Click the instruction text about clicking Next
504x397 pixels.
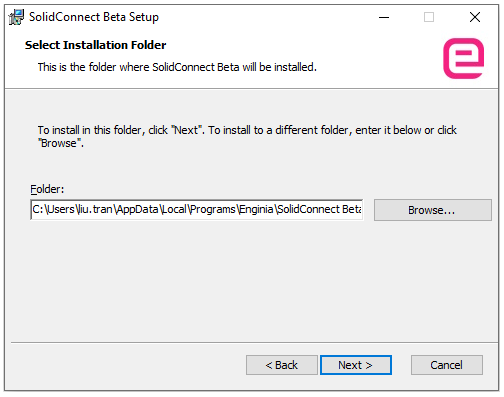point(247,136)
